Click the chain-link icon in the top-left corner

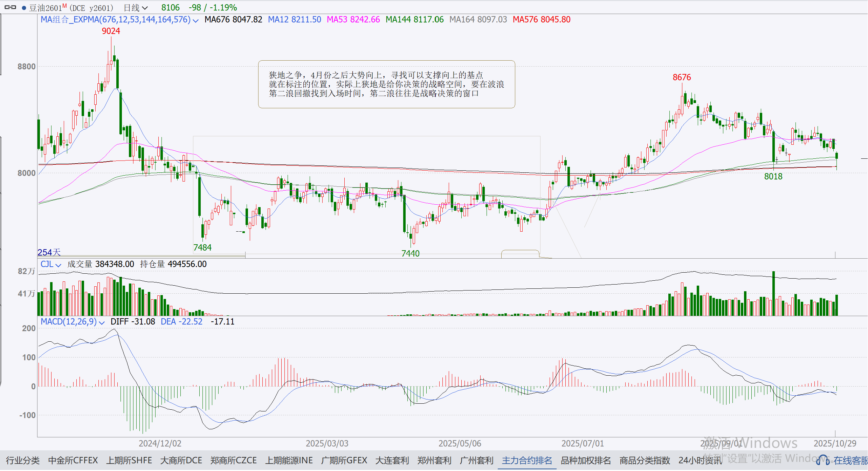pos(10,7)
